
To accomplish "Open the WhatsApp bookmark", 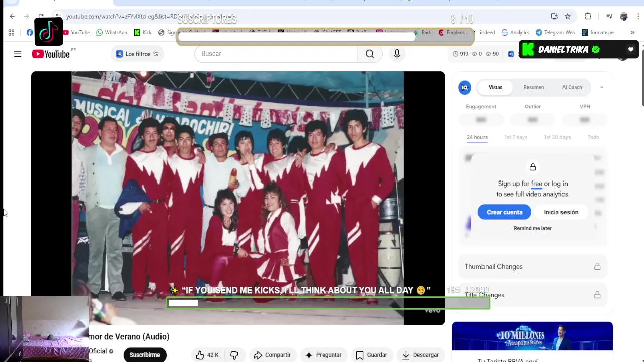I will [112, 32].
